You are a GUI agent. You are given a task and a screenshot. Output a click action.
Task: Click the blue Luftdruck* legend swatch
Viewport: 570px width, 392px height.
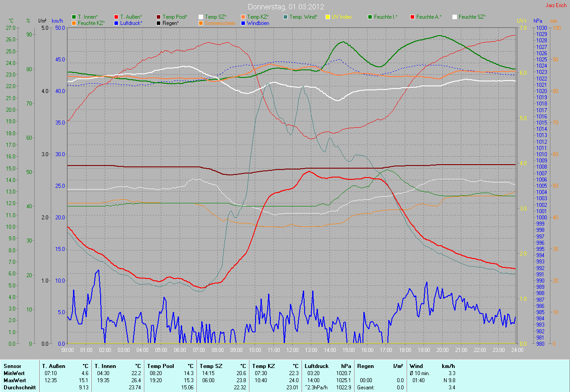[x=116, y=23]
